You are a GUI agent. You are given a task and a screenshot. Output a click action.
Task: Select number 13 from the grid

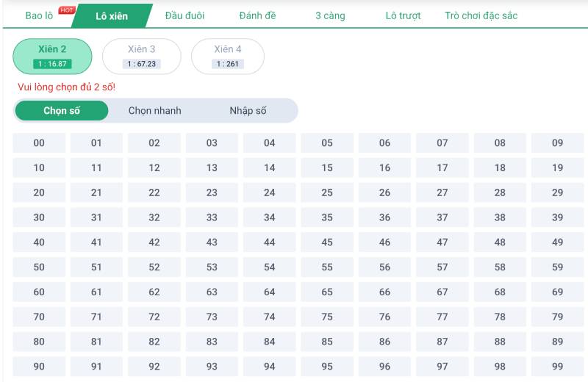click(x=212, y=168)
